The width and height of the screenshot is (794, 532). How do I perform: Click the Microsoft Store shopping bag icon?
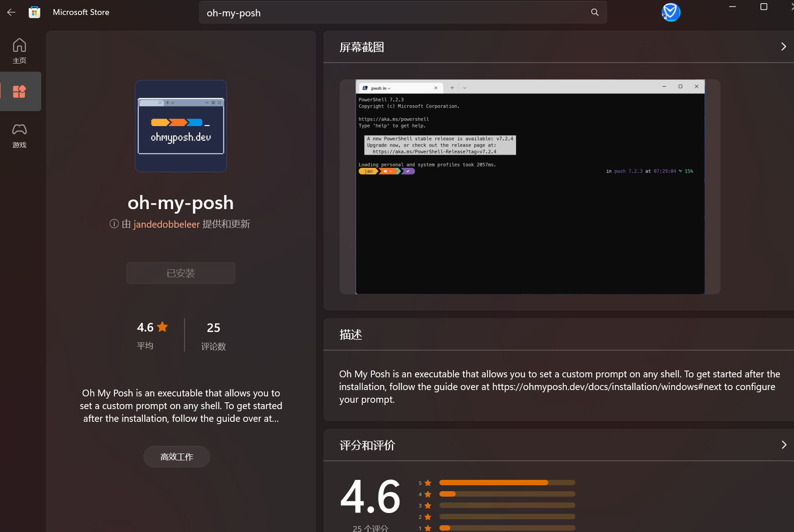click(x=34, y=12)
